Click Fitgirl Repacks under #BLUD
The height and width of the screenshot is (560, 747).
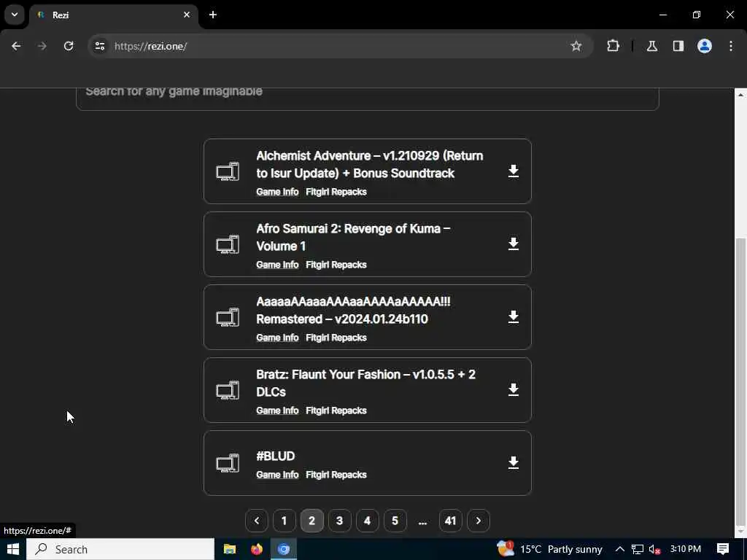(x=336, y=475)
